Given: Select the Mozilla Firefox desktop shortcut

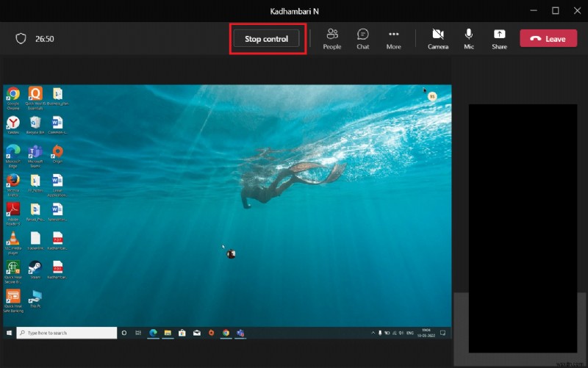Looking at the screenshot, I should tap(12, 182).
